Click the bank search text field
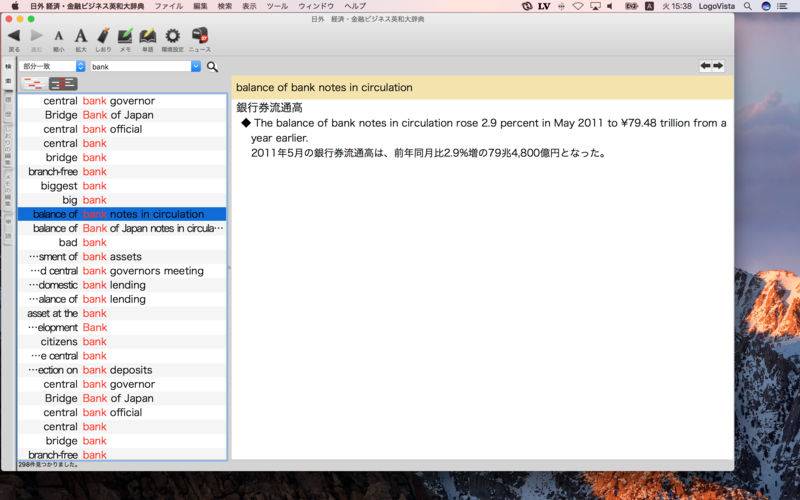The image size is (800, 500). click(141, 66)
